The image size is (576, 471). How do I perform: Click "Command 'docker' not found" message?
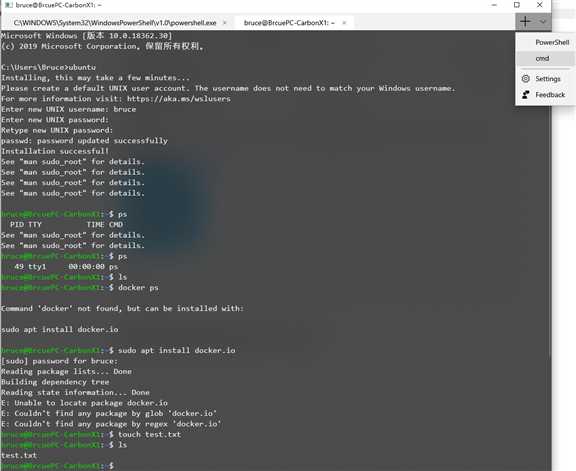[x=122, y=309]
